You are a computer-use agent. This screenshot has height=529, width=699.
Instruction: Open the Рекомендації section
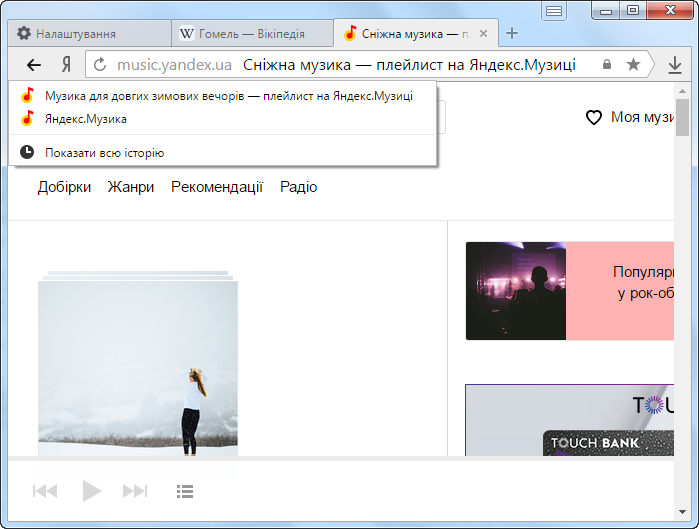[x=217, y=187]
